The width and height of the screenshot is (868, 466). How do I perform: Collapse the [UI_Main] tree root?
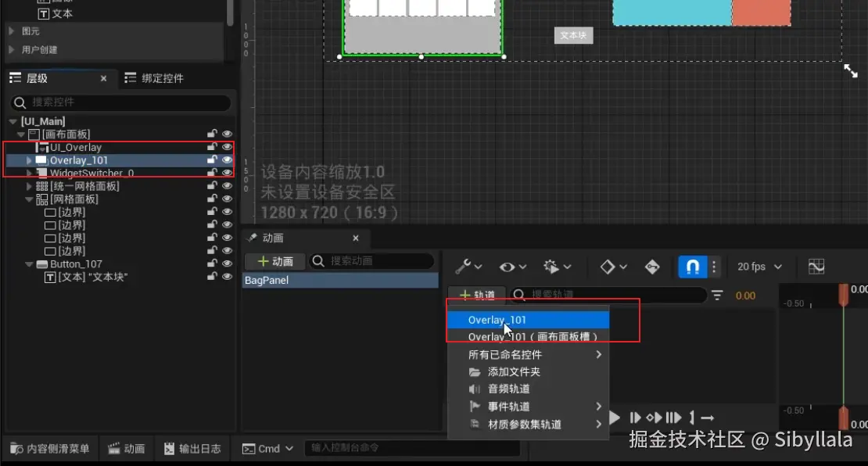point(13,121)
